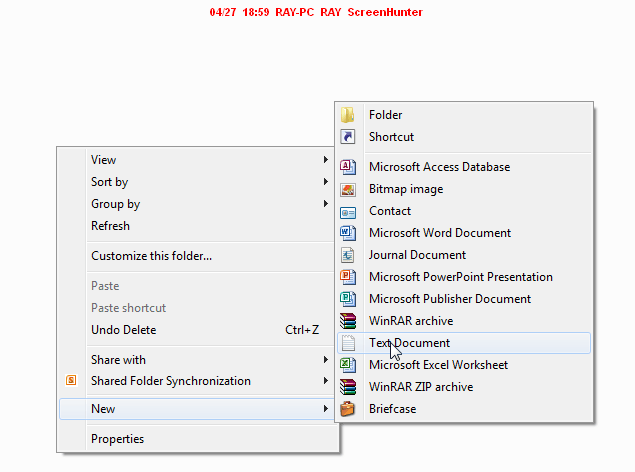Click the Folder icon in New submenu
635x472 pixels.
(347, 115)
